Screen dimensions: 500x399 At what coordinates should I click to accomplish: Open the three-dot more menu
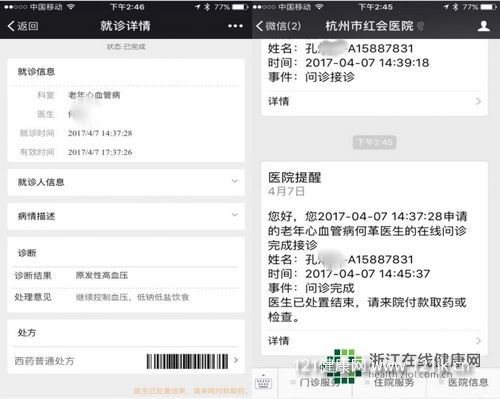235,26
